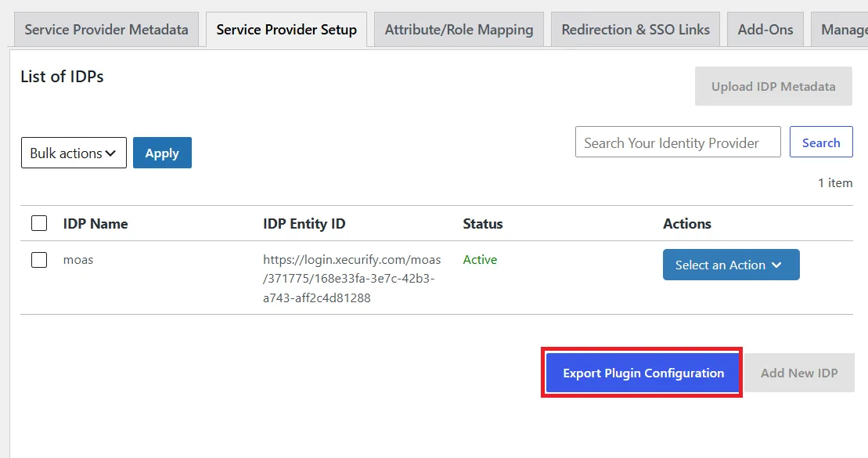
Task: Click the IDP Name column header
Action: [x=95, y=224]
